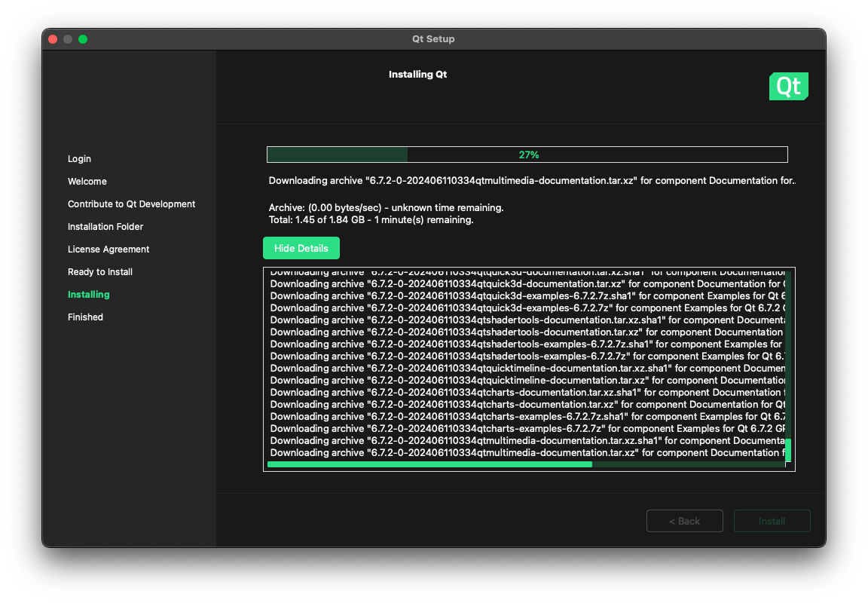Click the disabled Back button
The width and height of the screenshot is (868, 603).
(684, 521)
